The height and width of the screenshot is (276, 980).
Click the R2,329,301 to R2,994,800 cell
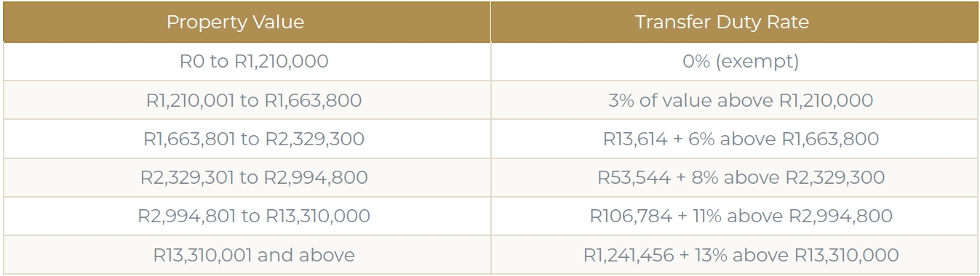(x=246, y=177)
